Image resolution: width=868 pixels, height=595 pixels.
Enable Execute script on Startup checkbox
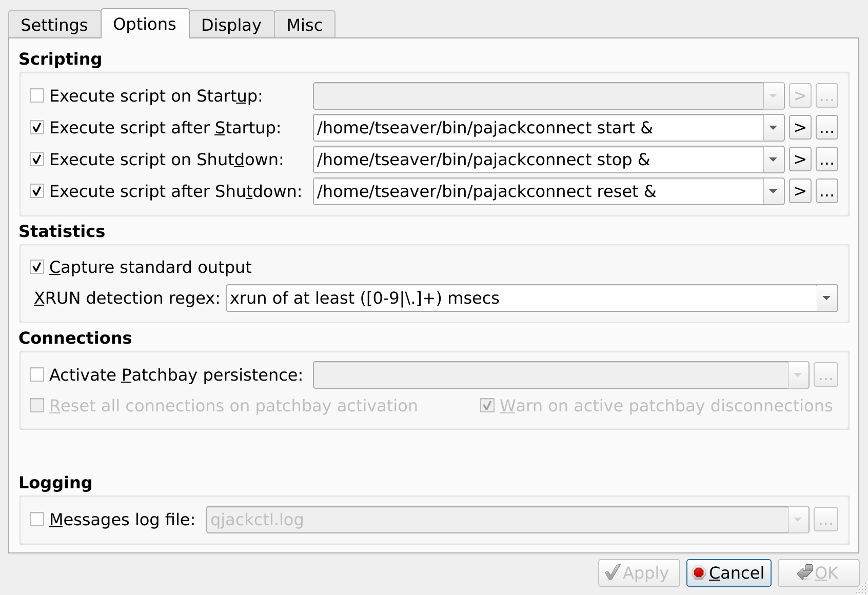37,96
